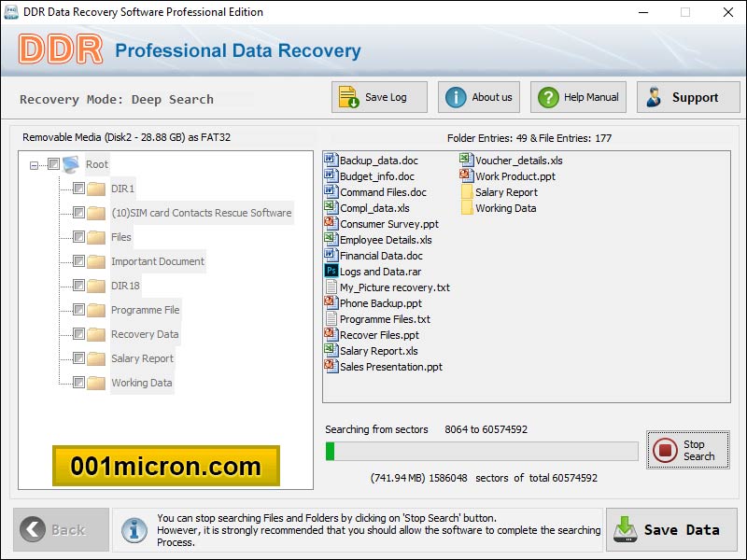The height and width of the screenshot is (560, 747).
Task: Select the Recovery Data folder icon
Action: pyautogui.click(x=96, y=334)
